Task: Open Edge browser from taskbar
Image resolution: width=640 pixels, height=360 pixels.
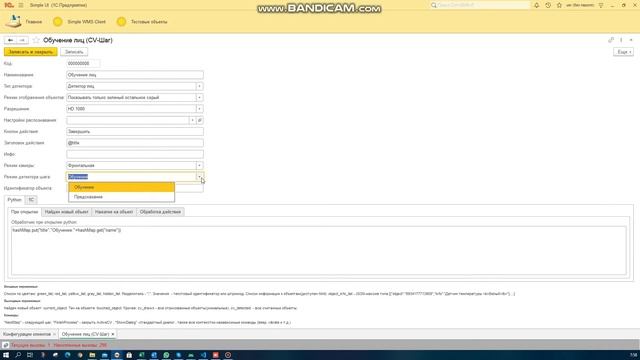Action: pos(68,355)
